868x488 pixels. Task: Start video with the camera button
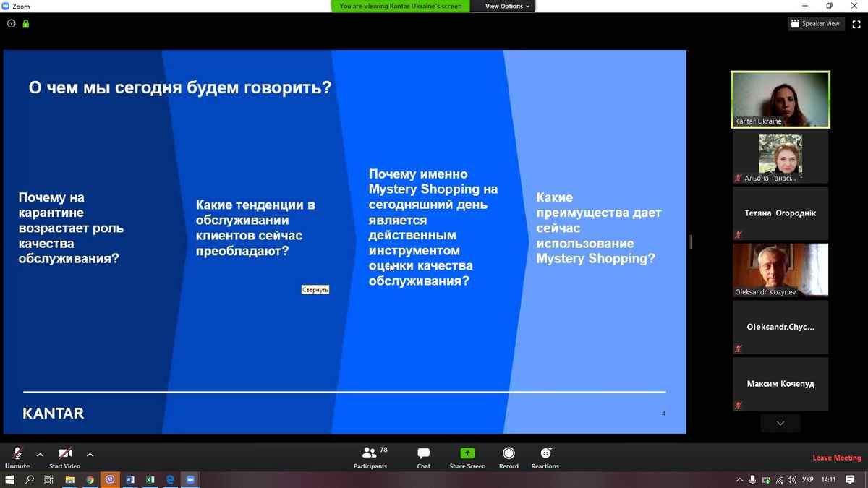[64, 457]
